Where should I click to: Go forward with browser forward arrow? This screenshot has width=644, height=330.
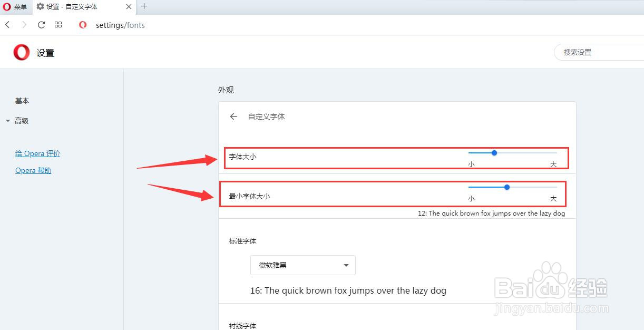pos(25,25)
